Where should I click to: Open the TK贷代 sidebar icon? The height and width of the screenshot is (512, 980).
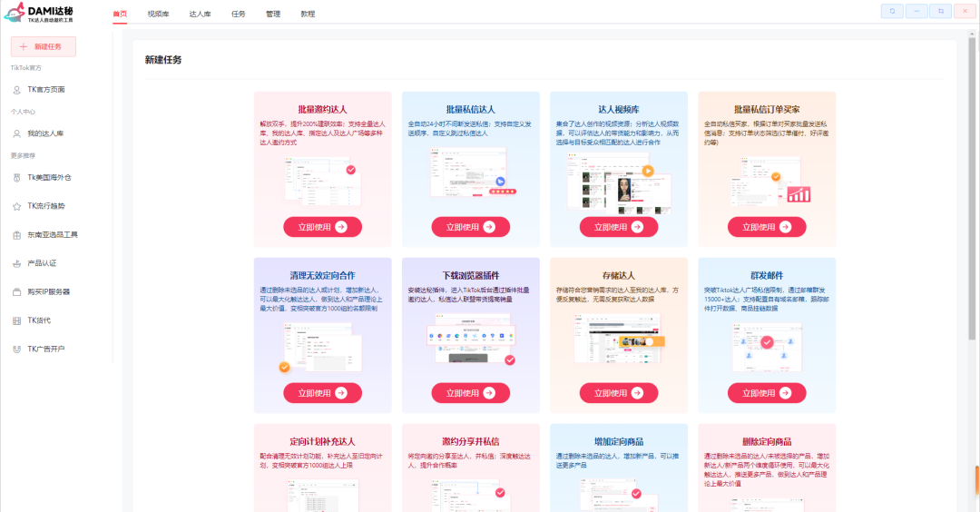[17, 320]
